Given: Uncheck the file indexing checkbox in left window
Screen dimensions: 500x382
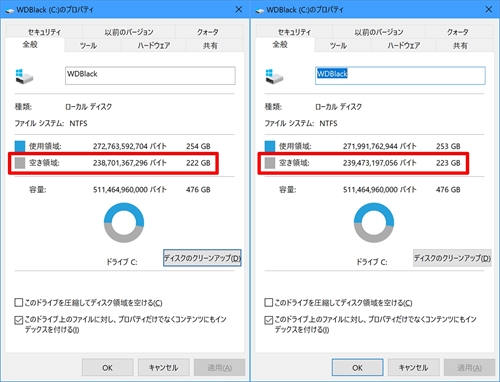Looking at the screenshot, I should tap(18, 320).
